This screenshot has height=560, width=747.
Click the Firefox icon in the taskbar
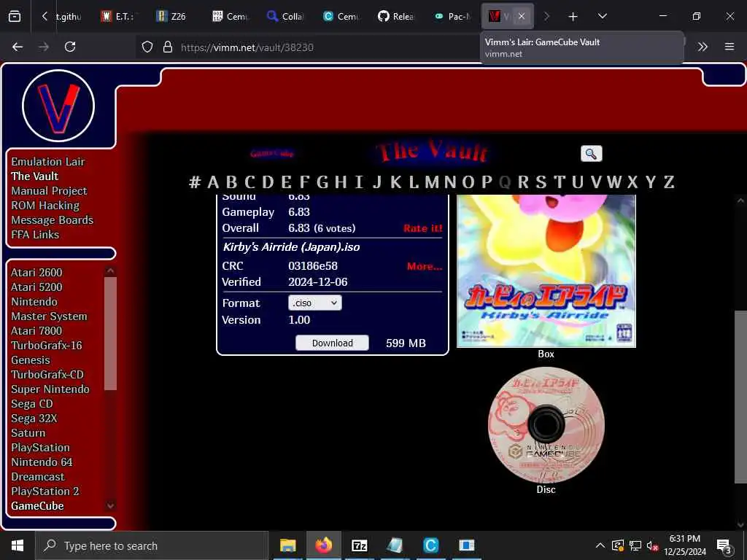(323, 545)
